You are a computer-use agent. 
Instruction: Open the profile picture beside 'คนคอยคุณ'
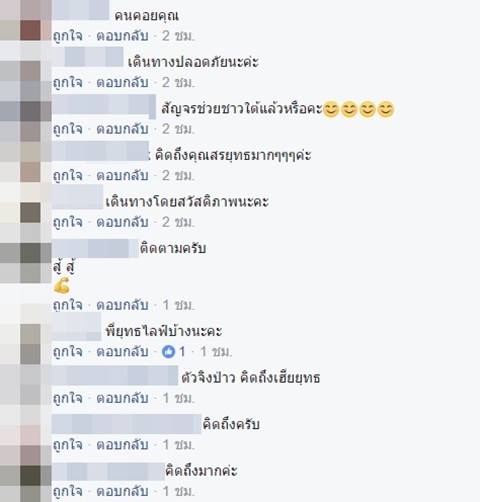pyautogui.click(x=26, y=21)
